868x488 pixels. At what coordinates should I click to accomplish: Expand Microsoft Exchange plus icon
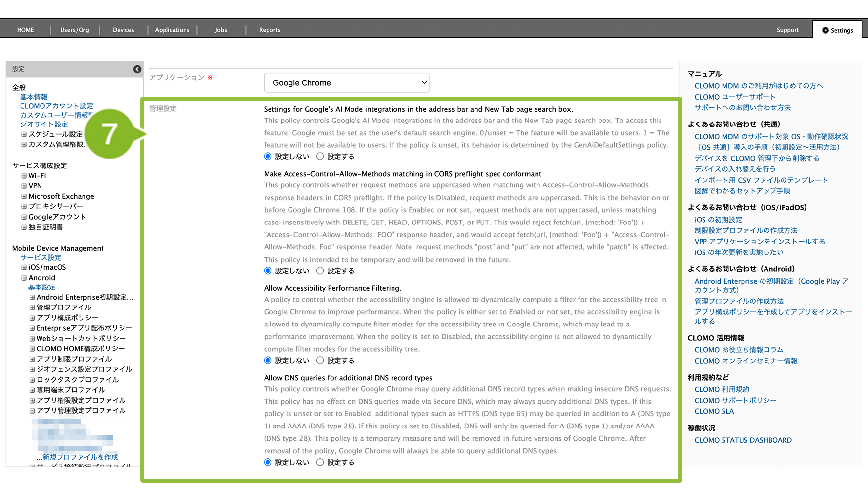pos(24,196)
